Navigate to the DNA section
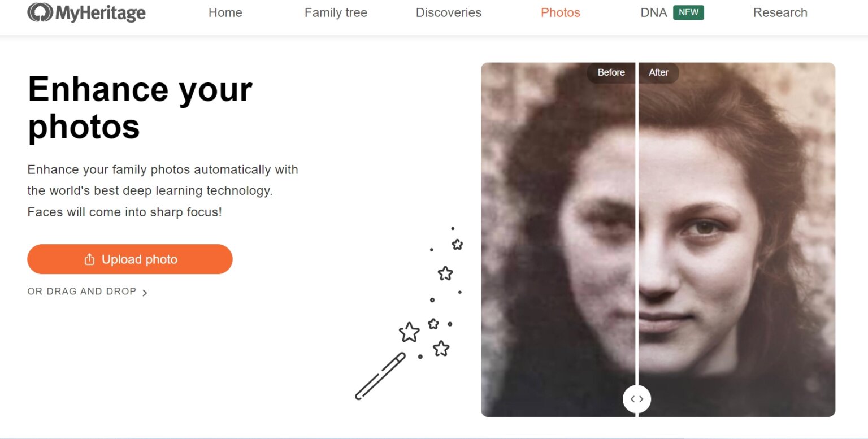This screenshot has width=868, height=439. tap(653, 12)
